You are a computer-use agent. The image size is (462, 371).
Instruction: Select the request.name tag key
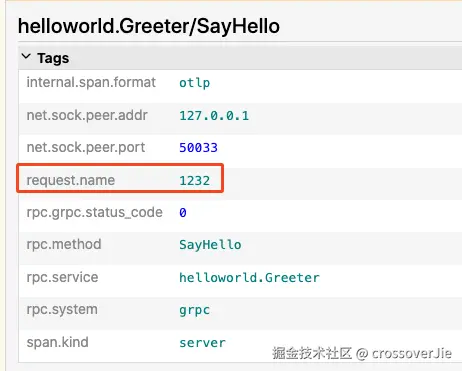click(71, 180)
